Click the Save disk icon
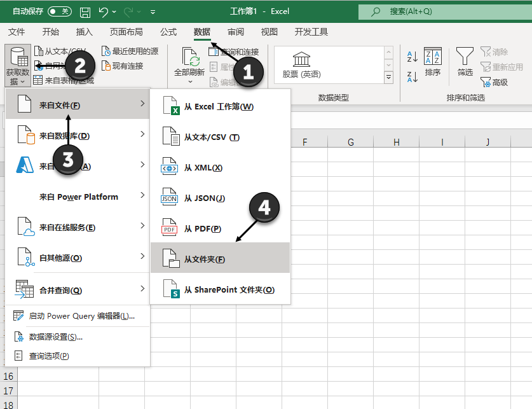 point(85,12)
